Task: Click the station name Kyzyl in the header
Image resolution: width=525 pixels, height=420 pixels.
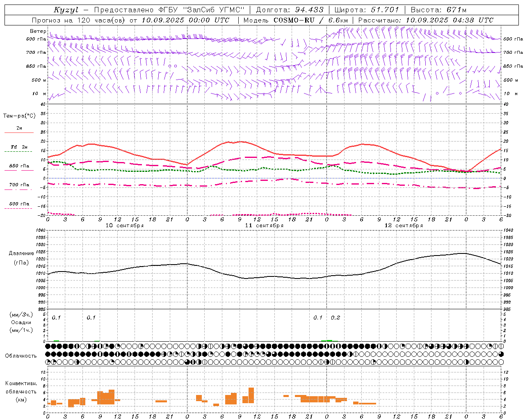Action: pyautogui.click(x=66, y=10)
